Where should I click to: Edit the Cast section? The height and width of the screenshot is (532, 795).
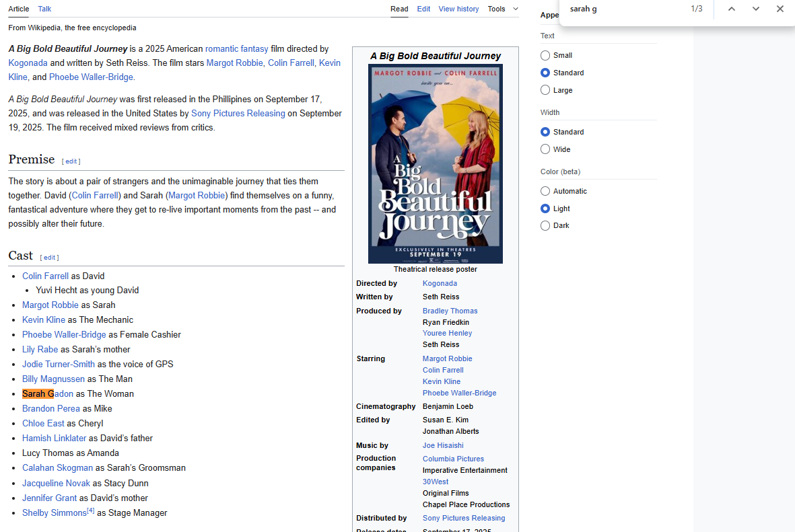(x=49, y=258)
